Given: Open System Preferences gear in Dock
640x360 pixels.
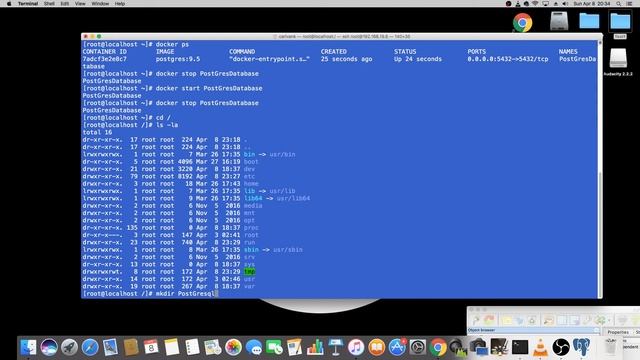Looking at the screenshot, I should [418, 347].
